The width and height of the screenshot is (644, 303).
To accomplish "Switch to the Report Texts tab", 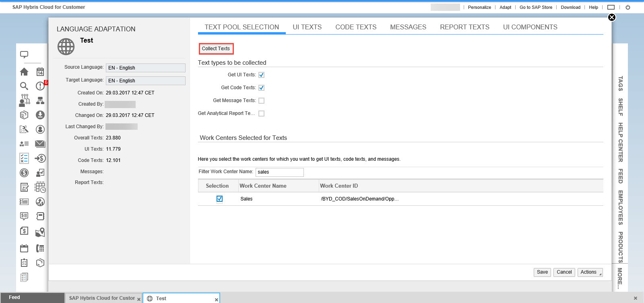I will point(464,27).
